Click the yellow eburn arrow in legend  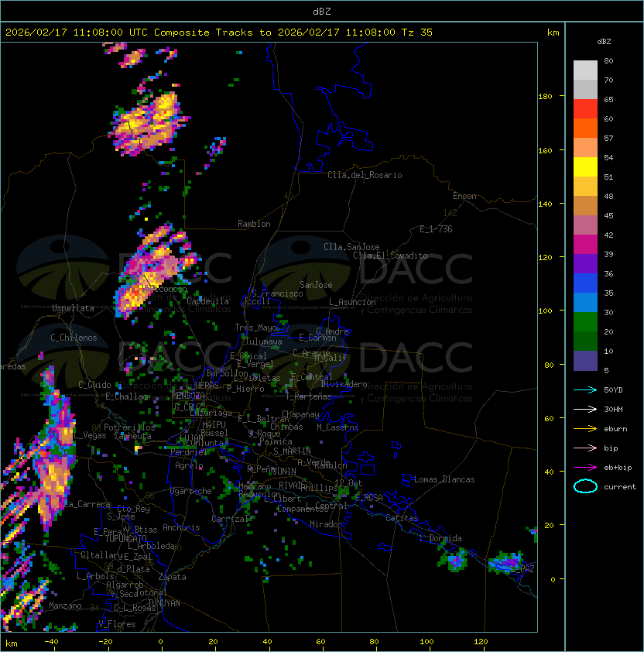coord(585,429)
